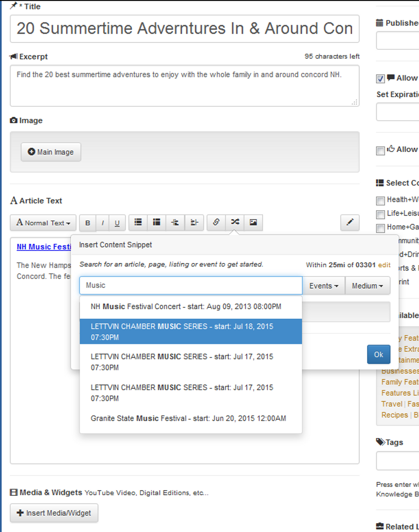
Task: Click the indent icon in the toolbar
Action: (x=194, y=223)
